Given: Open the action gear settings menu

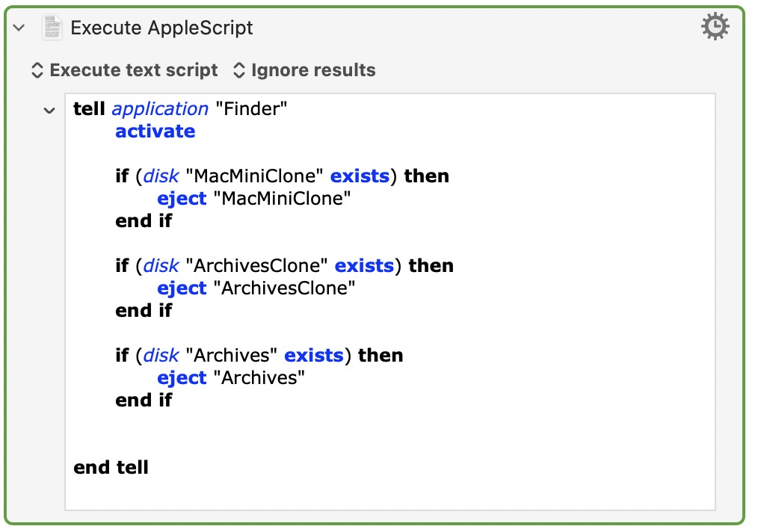Looking at the screenshot, I should pyautogui.click(x=715, y=28).
